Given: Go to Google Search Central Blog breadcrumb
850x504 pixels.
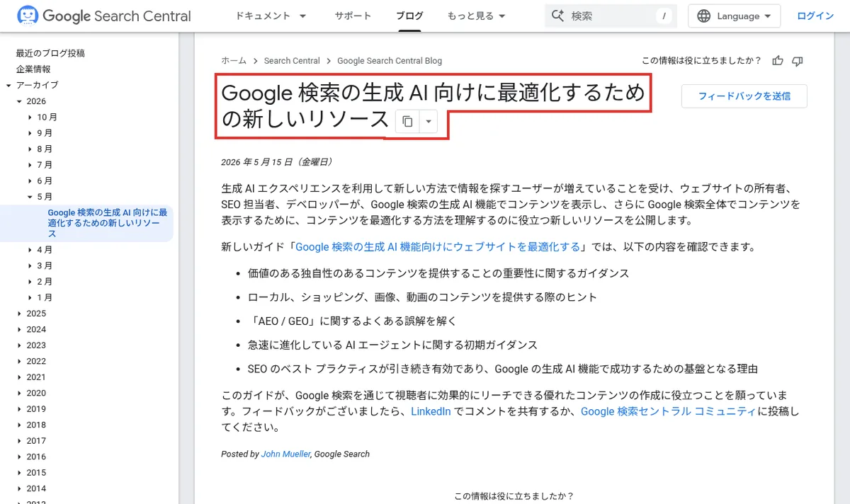Looking at the screenshot, I should 390,61.
